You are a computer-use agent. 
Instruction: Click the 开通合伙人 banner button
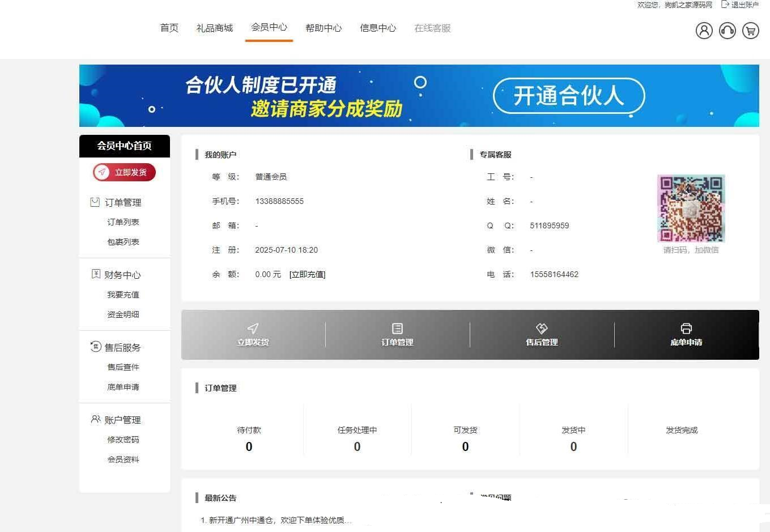(x=569, y=96)
